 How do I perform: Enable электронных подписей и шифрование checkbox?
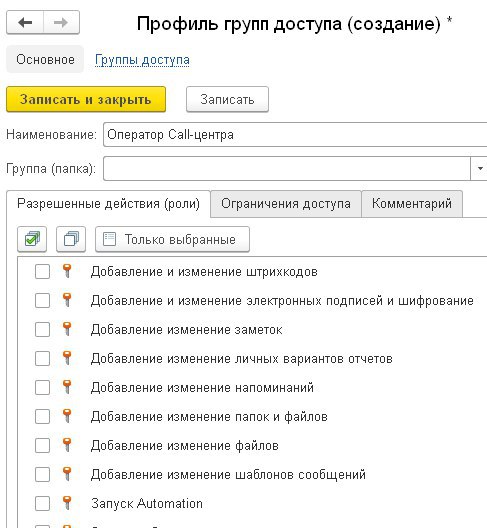click(42, 300)
